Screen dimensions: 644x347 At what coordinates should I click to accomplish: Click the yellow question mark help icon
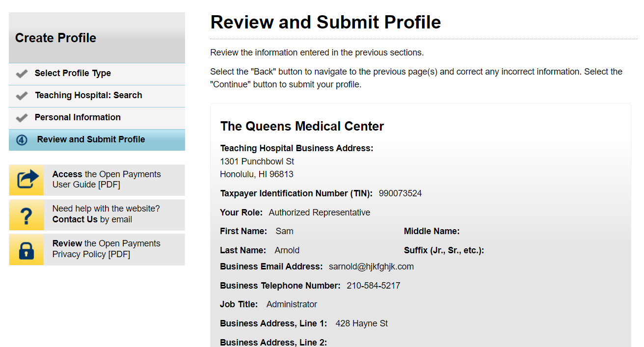point(27,215)
